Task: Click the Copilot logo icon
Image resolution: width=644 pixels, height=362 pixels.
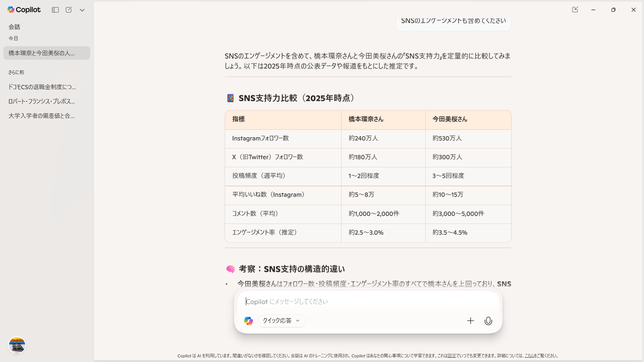Action: tap(11, 10)
